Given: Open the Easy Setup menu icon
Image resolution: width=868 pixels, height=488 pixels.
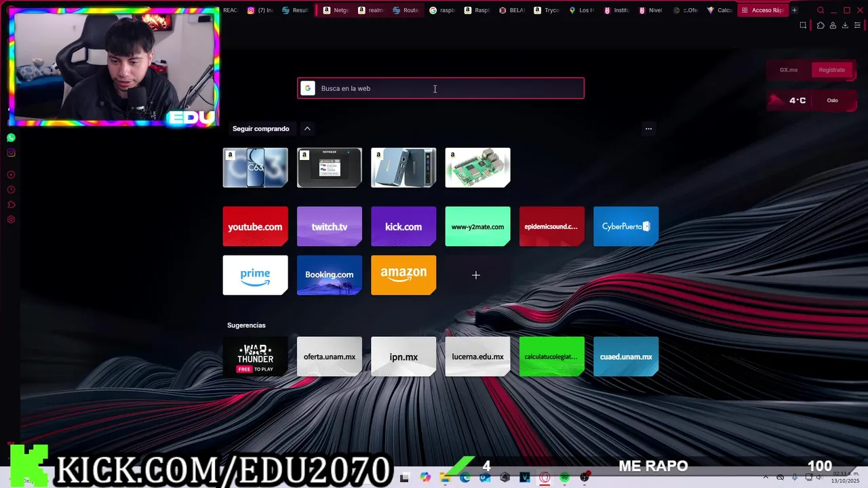Looking at the screenshot, I should (857, 25).
